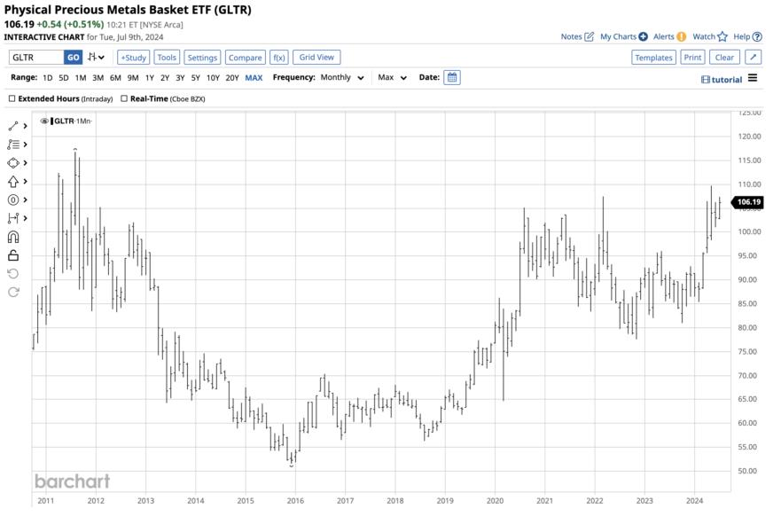Focus the GLTR symbol input field
This screenshot has width=781, height=532.
tap(36, 58)
